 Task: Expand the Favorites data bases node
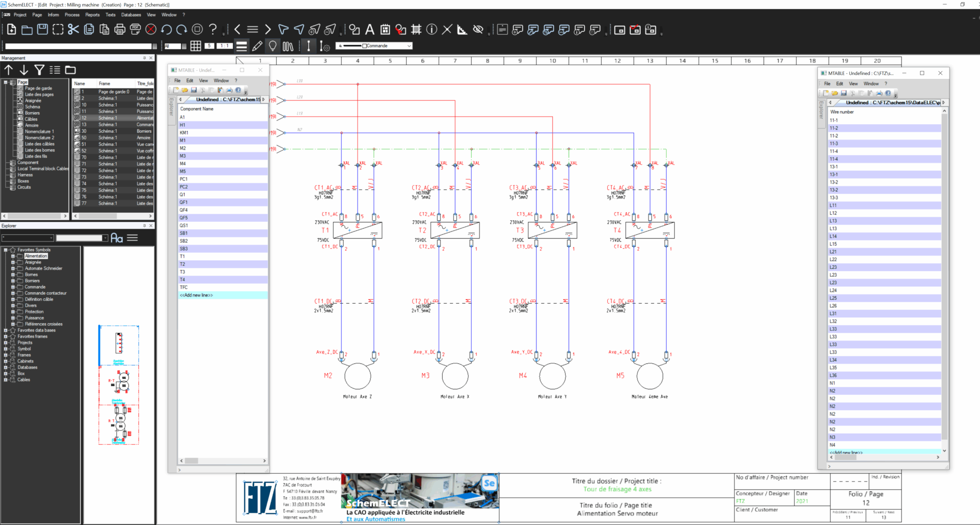coord(5,330)
